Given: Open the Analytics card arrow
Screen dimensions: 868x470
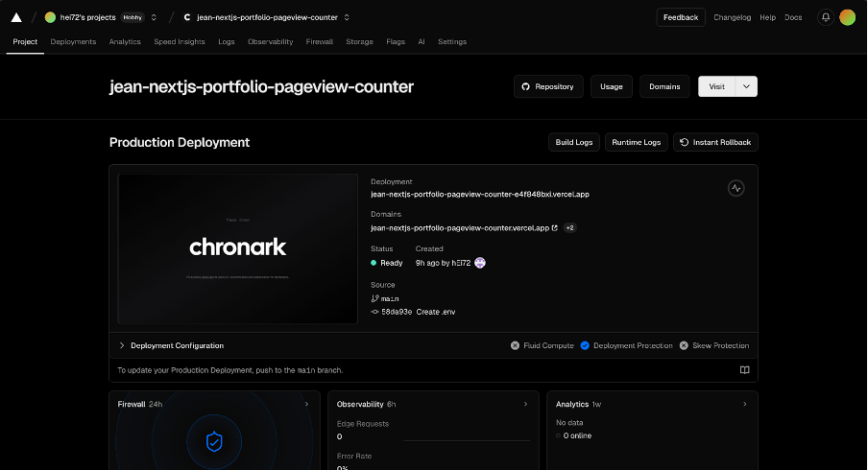Looking at the screenshot, I should pos(744,404).
